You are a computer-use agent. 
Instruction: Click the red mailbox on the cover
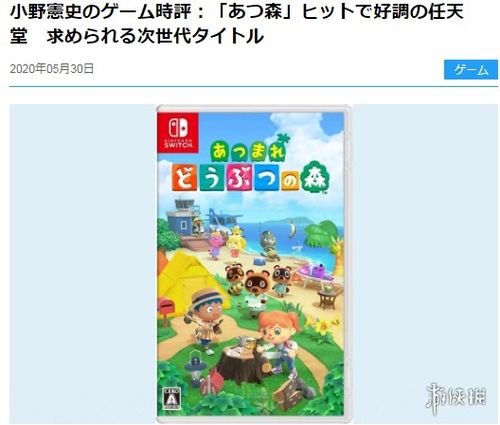click(165, 309)
